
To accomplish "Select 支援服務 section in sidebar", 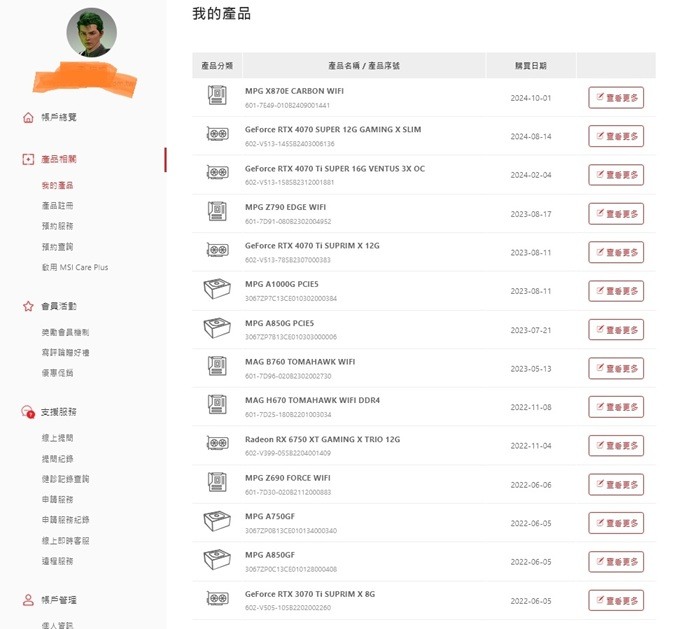I will [x=59, y=412].
